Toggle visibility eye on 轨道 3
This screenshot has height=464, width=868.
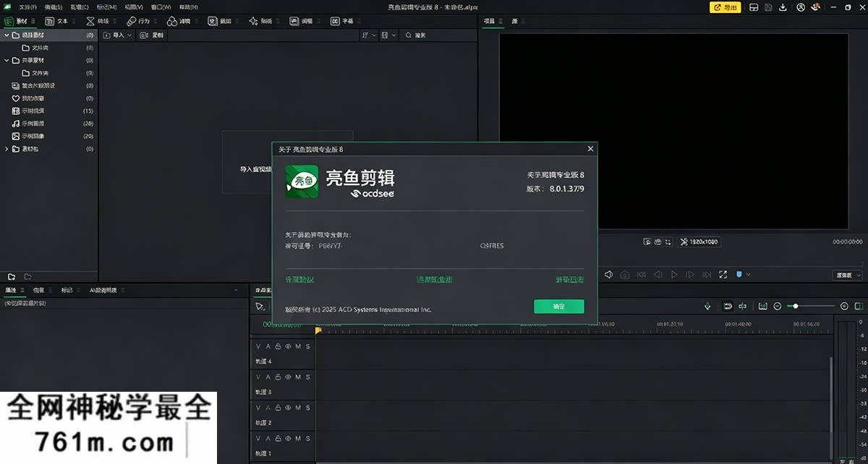click(288, 377)
